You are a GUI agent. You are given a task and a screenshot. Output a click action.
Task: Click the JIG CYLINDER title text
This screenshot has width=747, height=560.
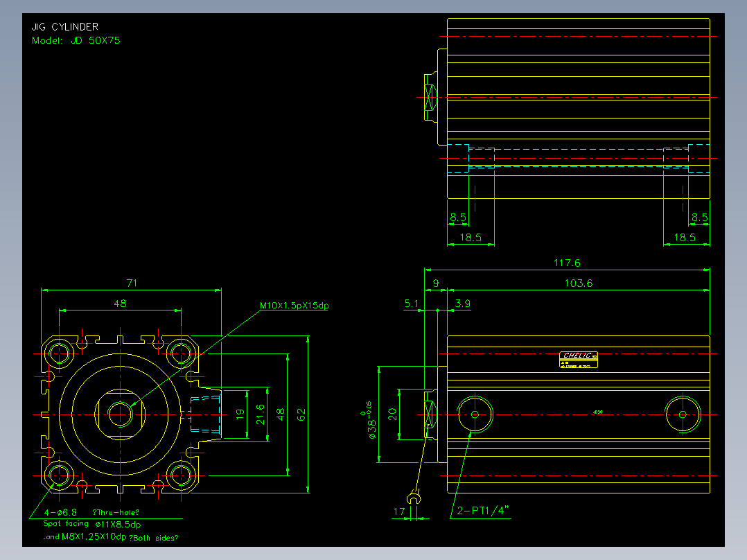point(65,27)
